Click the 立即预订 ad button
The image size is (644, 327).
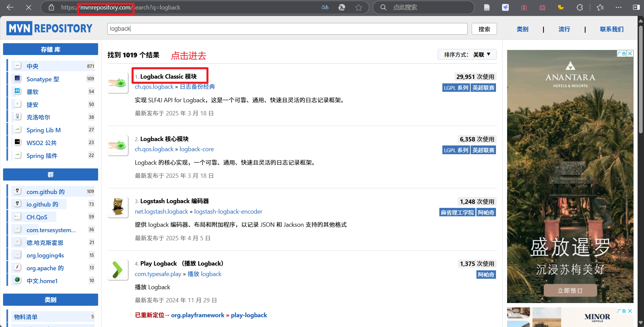570,291
